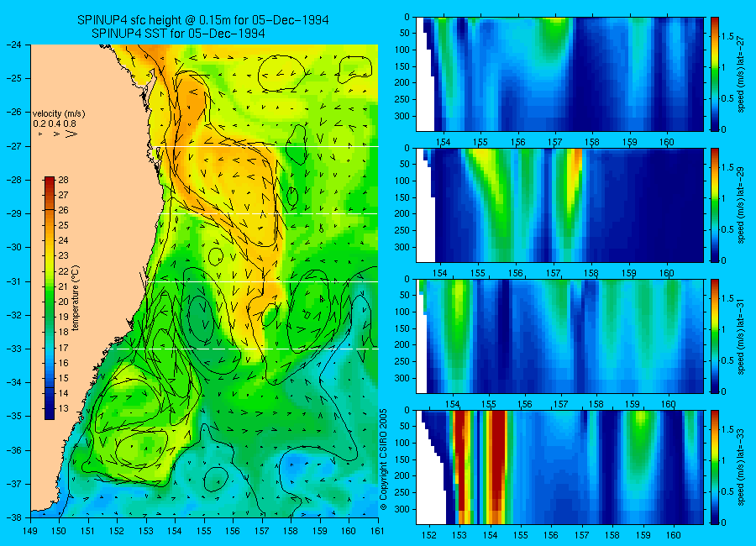Click the 'temperature (°C)' color bar label
The width and height of the screenshot is (756, 546).
tap(76, 298)
